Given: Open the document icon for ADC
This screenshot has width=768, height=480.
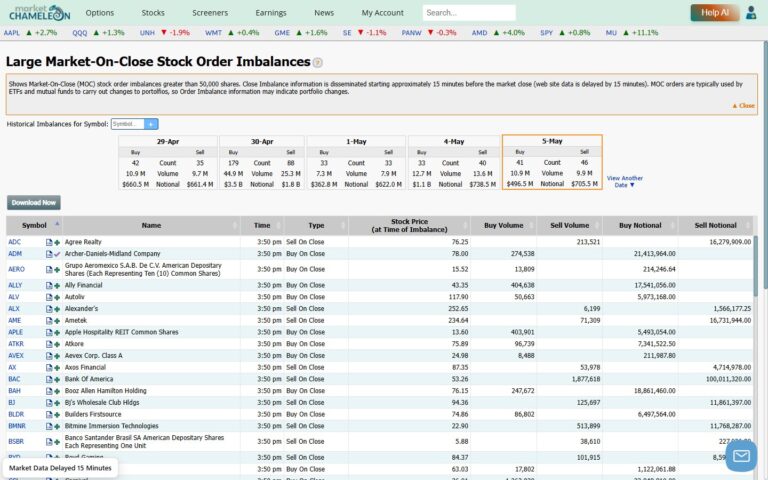Looking at the screenshot, I should (49, 242).
